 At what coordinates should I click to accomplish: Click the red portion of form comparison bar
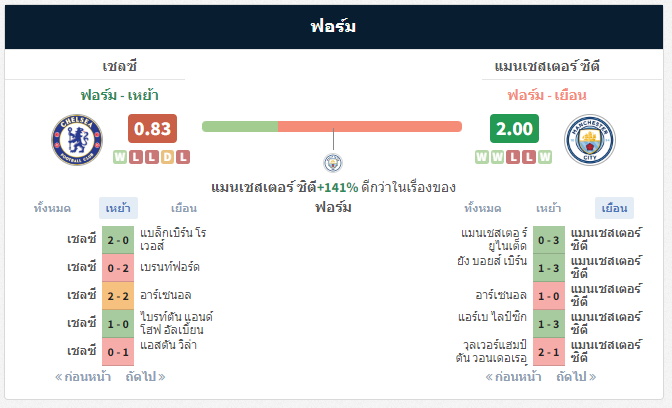point(370,126)
